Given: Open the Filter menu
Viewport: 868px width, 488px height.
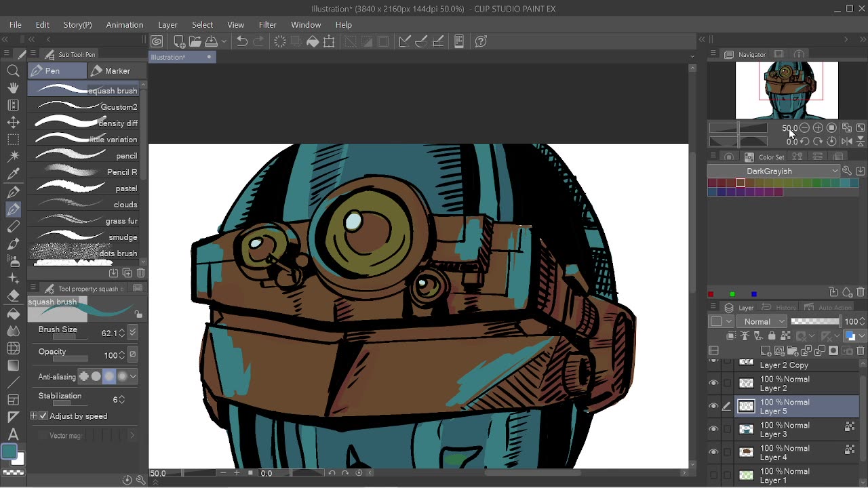Looking at the screenshot, I should 267,24.
